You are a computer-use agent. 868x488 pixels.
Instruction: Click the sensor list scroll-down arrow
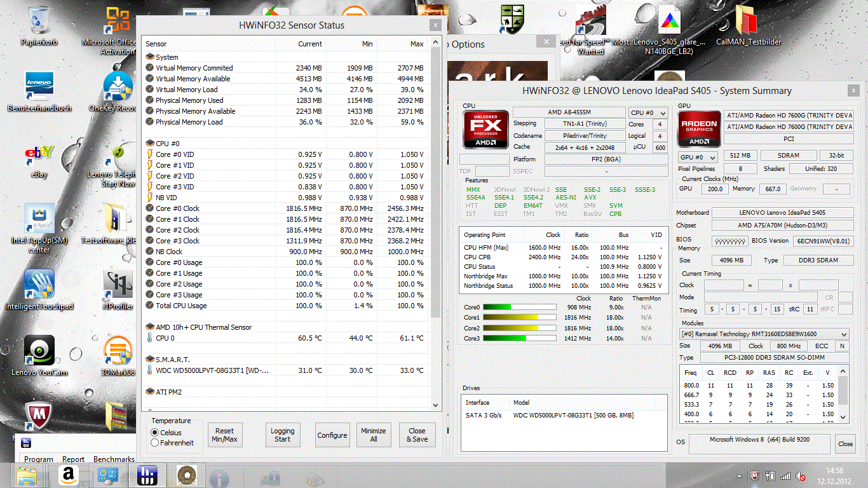435,404
